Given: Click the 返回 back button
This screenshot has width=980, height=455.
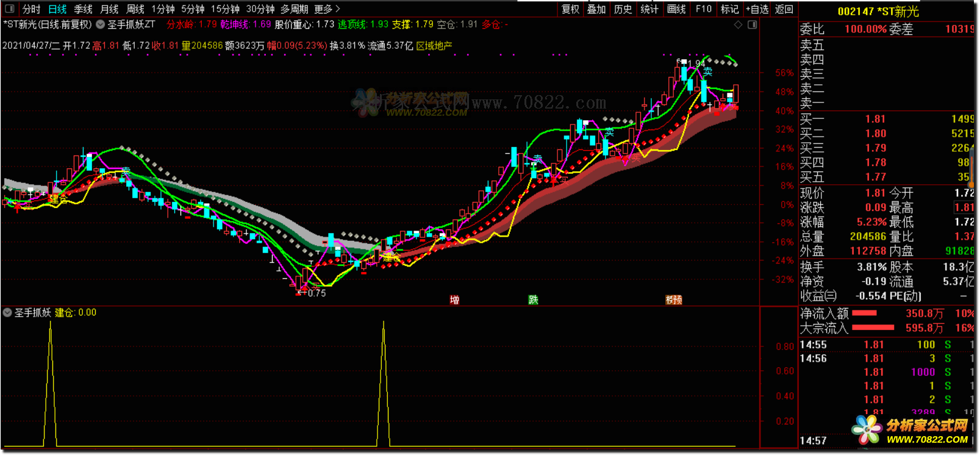Looking at the screenshot, I should click(x=784, y=9).
